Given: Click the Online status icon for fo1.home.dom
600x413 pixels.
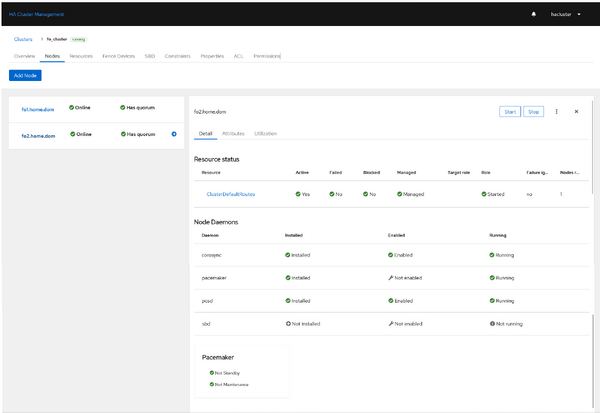Looking at the screenshot, I should [72, 108].
